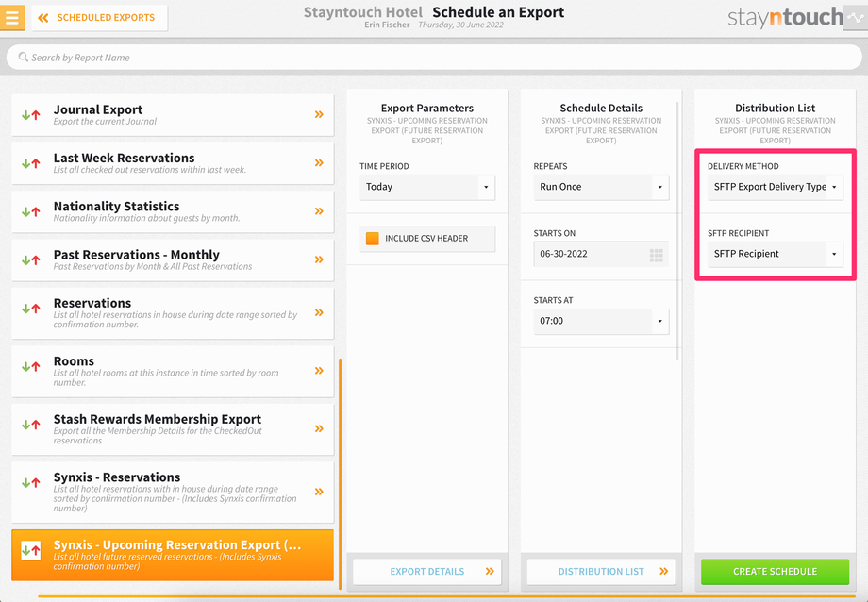Open the hamburger main menu
The height and width of the screenshot is (602, 868).
pyautogui.click(x=11, y=18)
